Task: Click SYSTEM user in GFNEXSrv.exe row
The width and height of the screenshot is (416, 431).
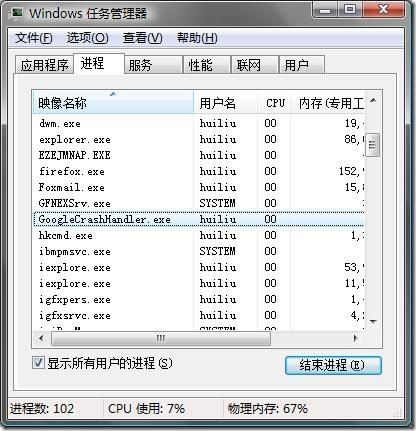Action: (x=217, y=203)
